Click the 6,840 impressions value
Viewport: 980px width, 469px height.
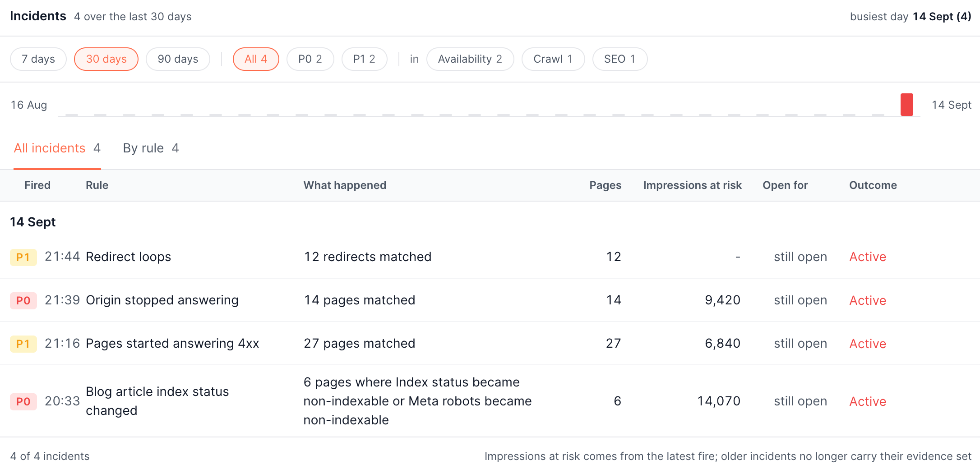pos(722,343)
